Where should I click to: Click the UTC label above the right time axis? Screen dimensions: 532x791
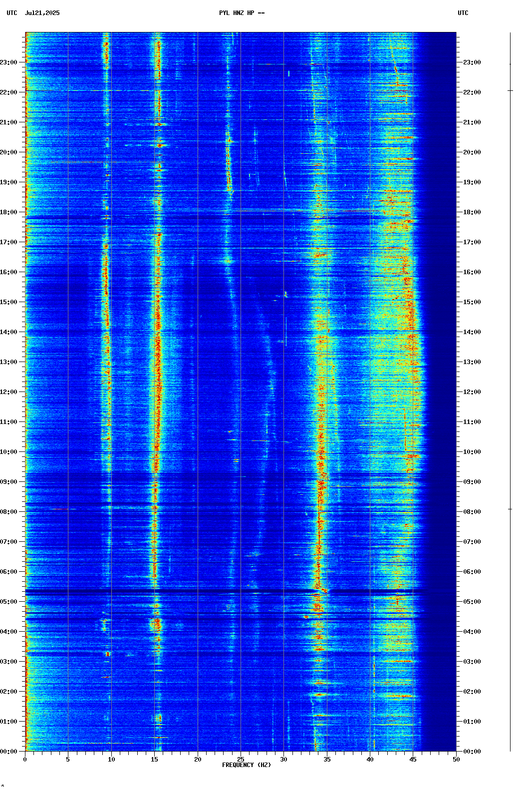pyautogui.click(x=463, y=13)
